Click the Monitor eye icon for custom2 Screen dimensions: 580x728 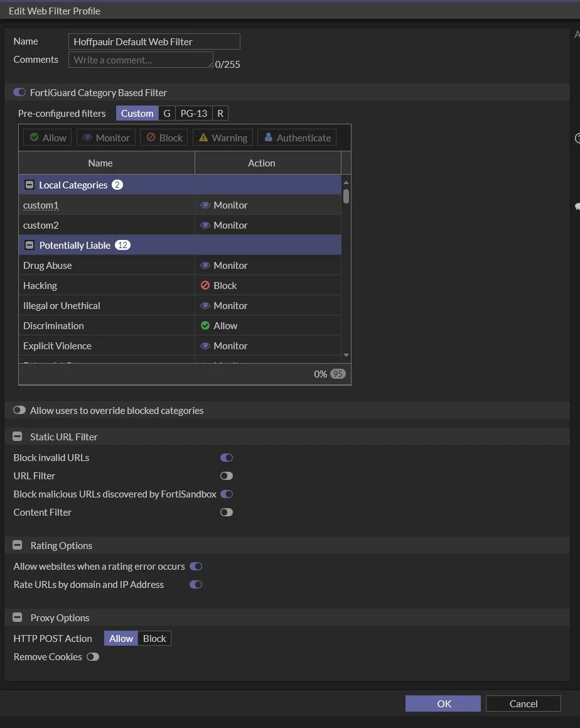[205, 225]
